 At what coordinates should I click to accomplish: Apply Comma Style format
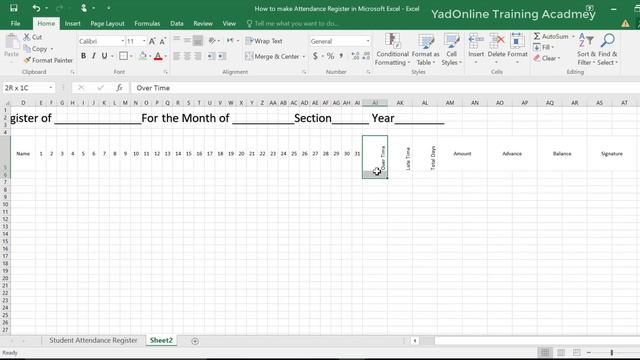[341, 56]
